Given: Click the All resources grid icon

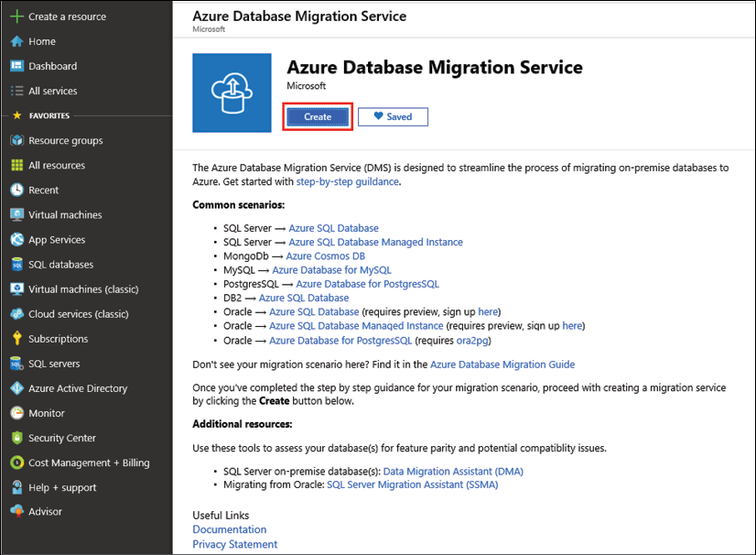Looking at the screenshot, I should tap(16, 165).
